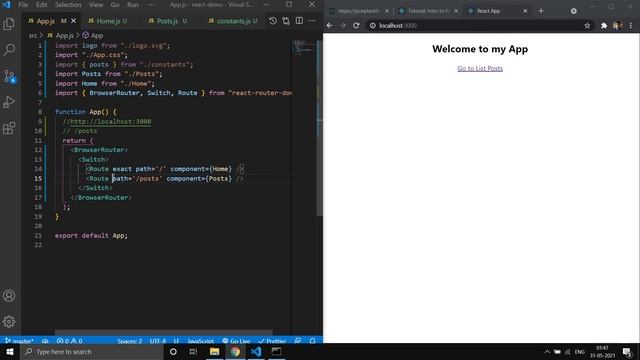Click the localhost:3000 address bar
This screenshot has width=640, height=360.
[476, 25]
